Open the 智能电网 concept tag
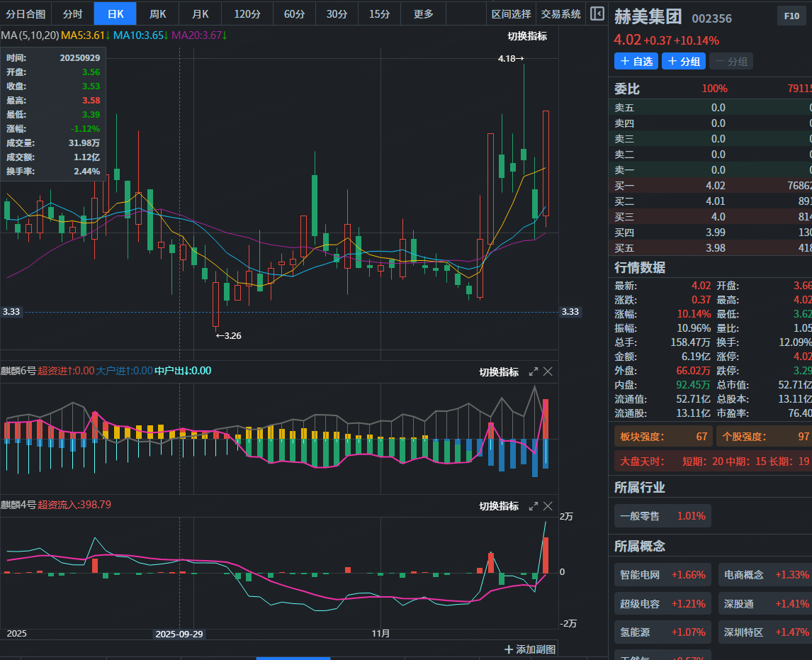The height and width of the screenshot is (660, 812). pos(662,575)
